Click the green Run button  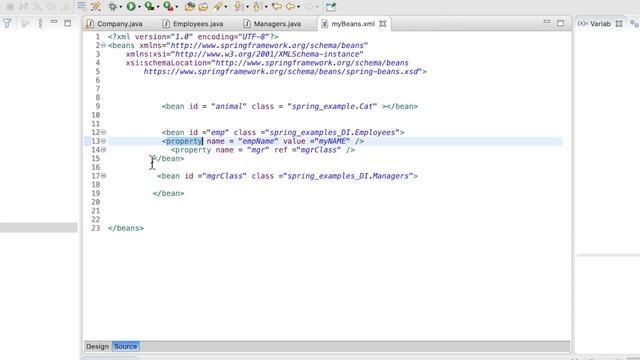pyautogui.click(x=131, y=7)
